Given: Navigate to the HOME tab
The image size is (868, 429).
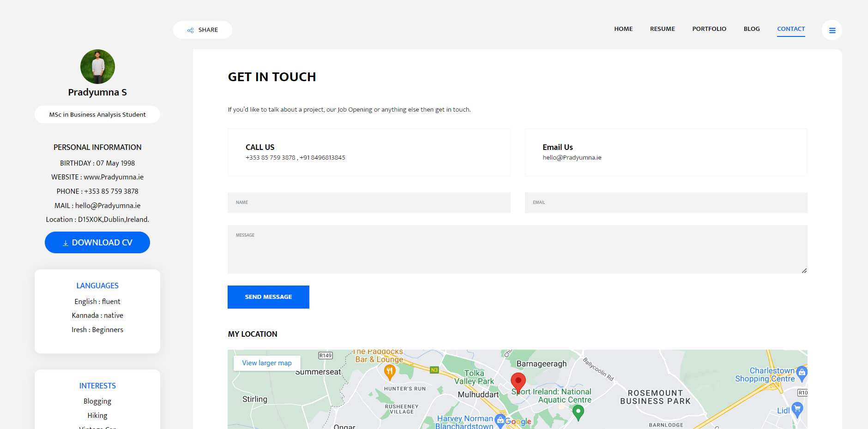Looking at the screenshot, I should pyautogui.click(x=623, y=29).
